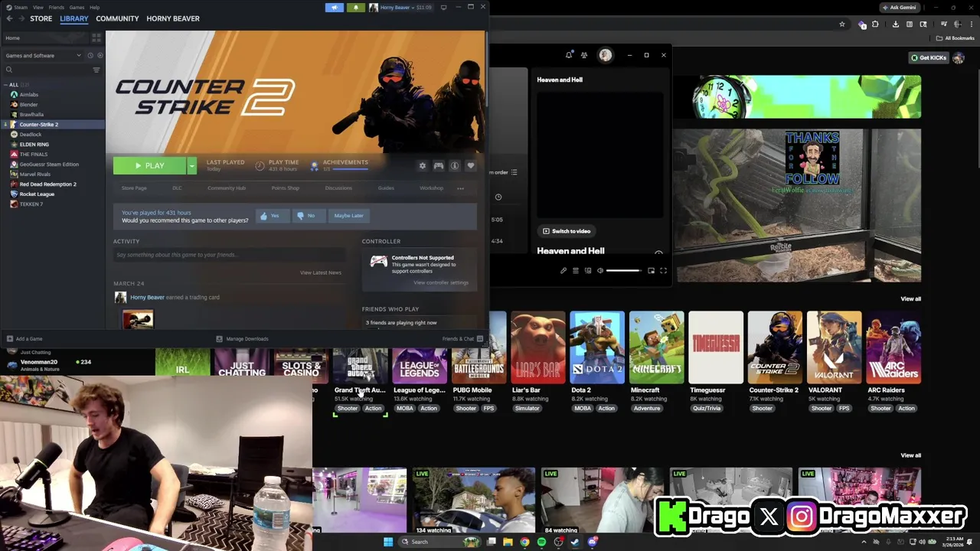
Task: Open advanced filter icon in library search
Action: pyautogui.click(x=96, y=70)
